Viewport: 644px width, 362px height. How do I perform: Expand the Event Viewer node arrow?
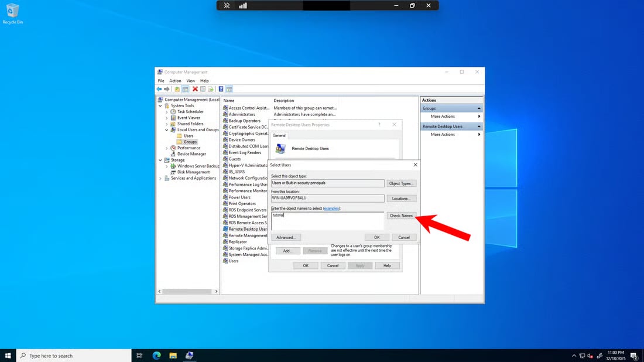[167, 118]
